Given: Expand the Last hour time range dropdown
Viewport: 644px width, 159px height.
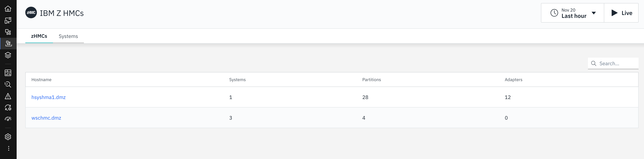Looking at the screenshot, I should point(573,13).
